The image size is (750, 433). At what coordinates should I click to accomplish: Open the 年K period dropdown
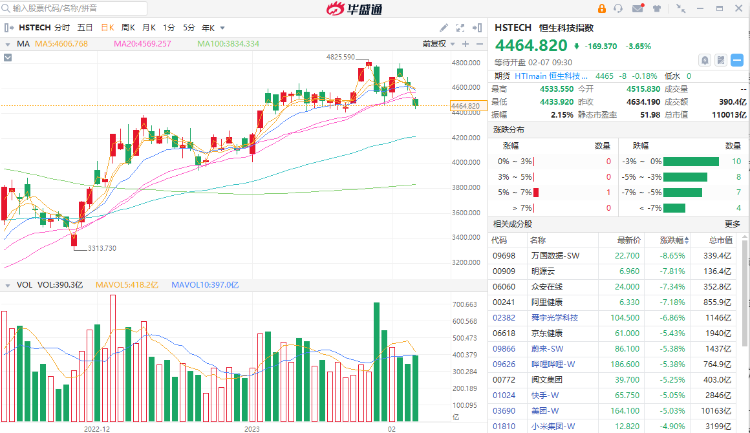click(x=211, y=29)
